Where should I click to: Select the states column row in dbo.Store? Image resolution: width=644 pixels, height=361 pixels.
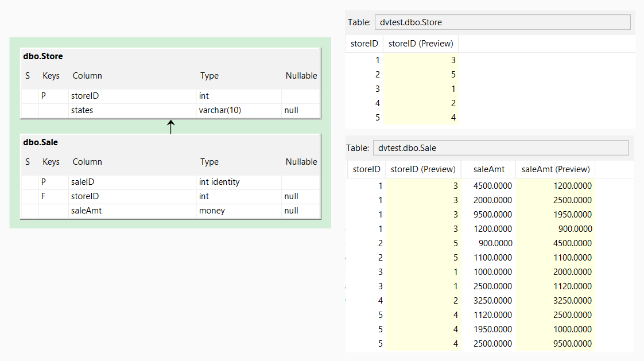(x=170, y=110)
